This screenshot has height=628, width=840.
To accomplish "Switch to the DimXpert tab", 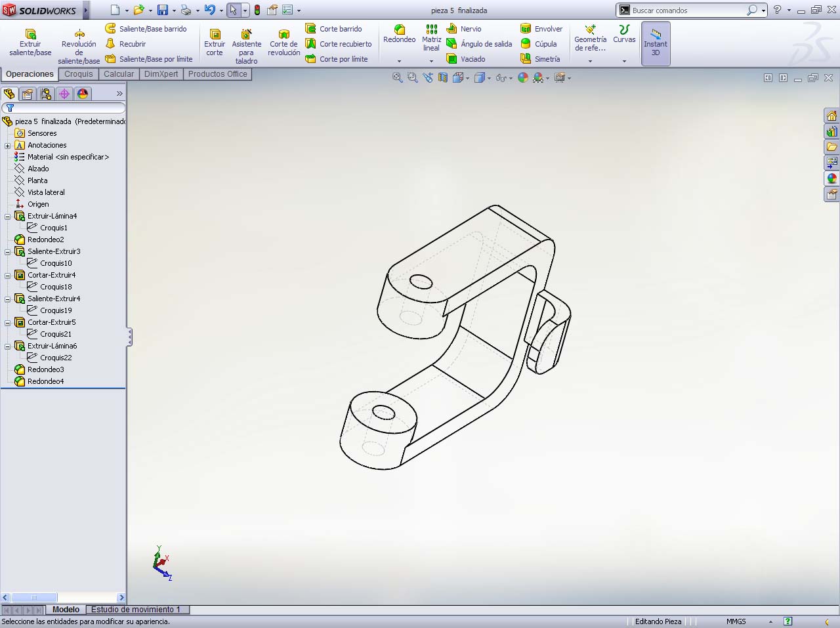I will 161,74.
